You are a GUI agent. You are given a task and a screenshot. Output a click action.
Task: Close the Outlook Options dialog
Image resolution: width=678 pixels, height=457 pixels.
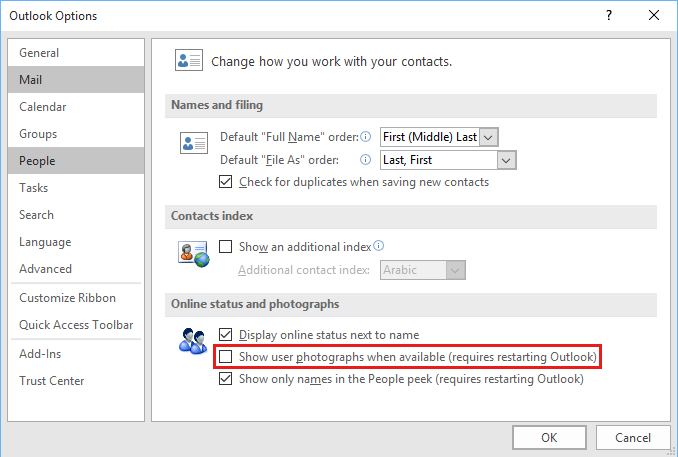pos(654,15)
